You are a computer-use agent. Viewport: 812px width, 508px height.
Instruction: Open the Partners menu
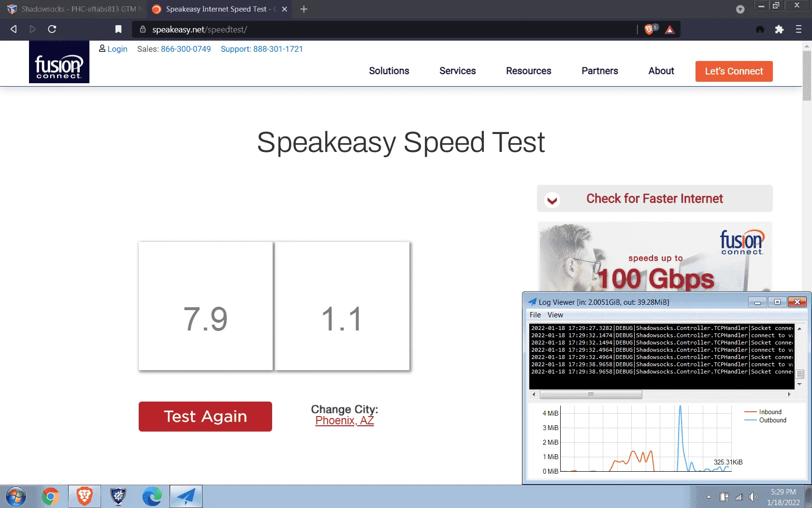click(x=599, y=71)
